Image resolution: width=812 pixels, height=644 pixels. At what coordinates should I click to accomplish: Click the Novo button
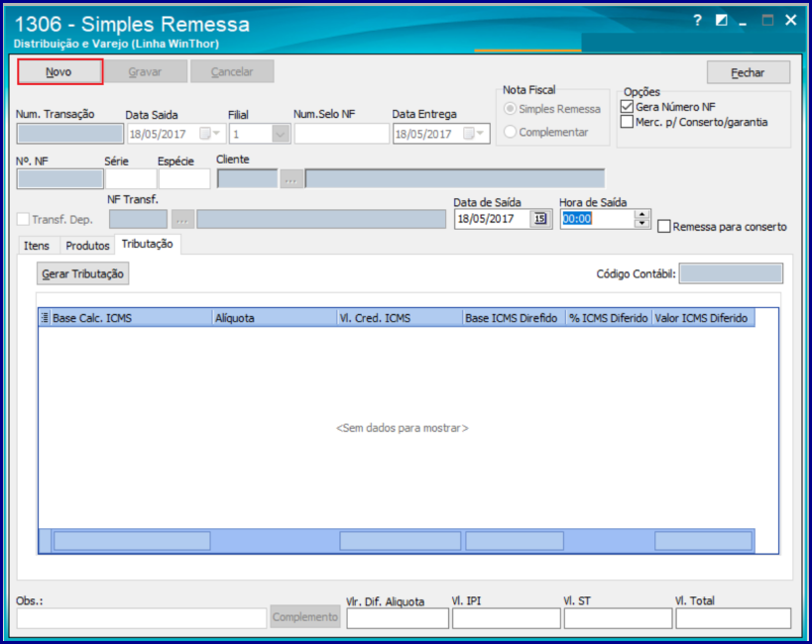[60, 72]
